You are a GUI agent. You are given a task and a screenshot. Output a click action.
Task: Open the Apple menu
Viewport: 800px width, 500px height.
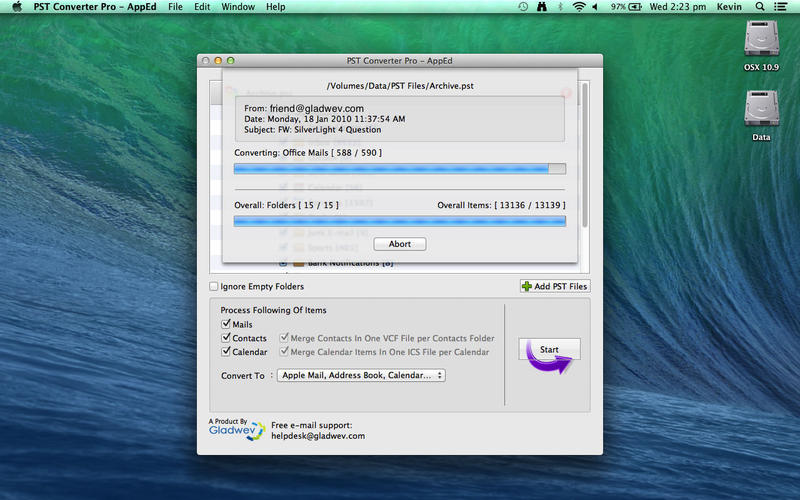(x=17, y=7)
